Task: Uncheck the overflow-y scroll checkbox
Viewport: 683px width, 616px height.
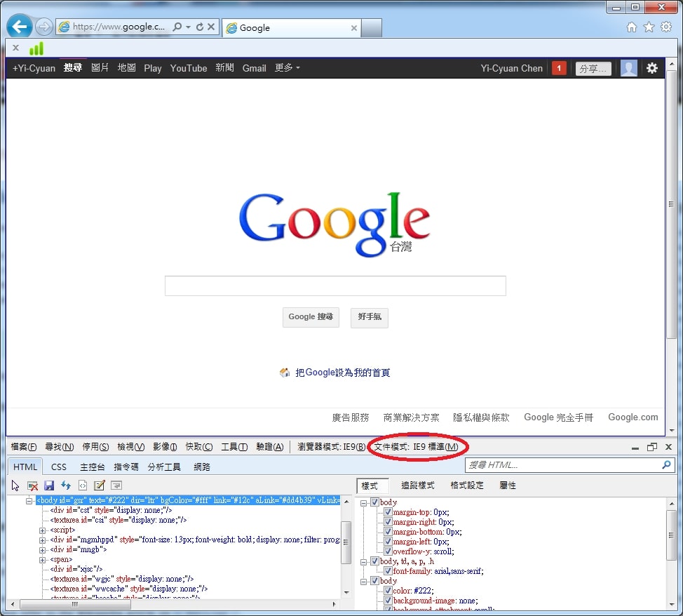Action: tap(388, 551)
